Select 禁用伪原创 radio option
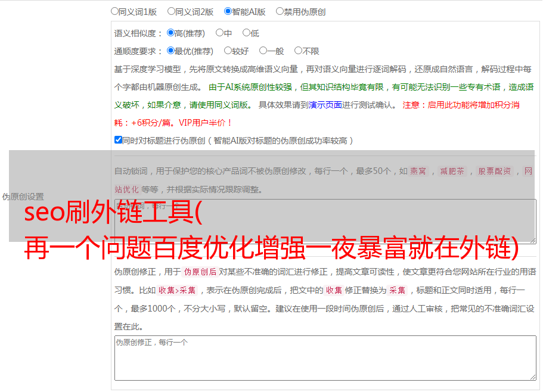The image size is (543, 392). tap(280, 11)
